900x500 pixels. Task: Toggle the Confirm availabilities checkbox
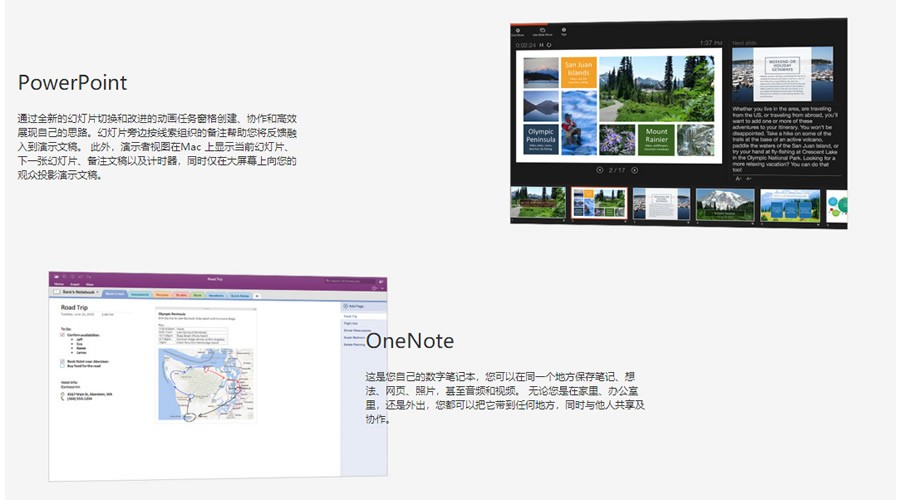coord(63,335)
